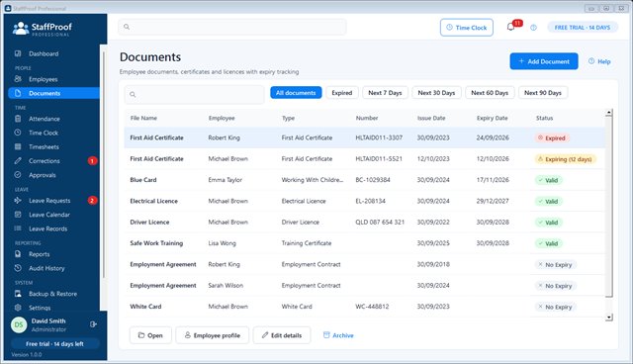Click the Audit History clock icon
Viewport: 633px width, 364px height.
[x=18, y=268]
